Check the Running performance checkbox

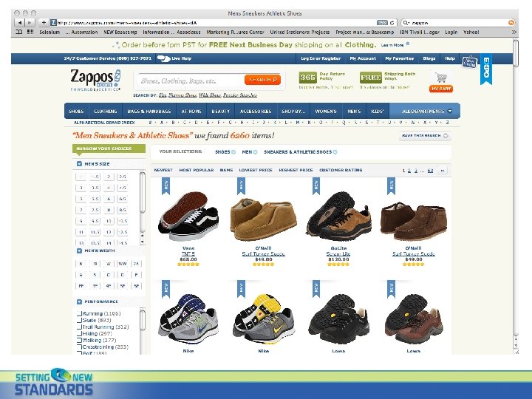[79, 313]
